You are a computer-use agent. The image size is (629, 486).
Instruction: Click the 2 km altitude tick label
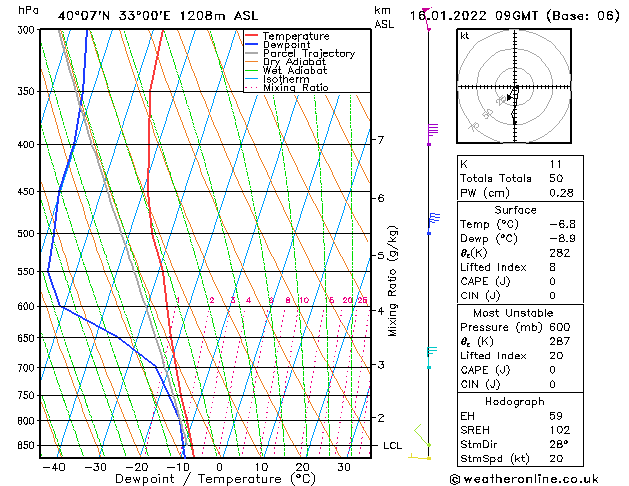[381, 417]
